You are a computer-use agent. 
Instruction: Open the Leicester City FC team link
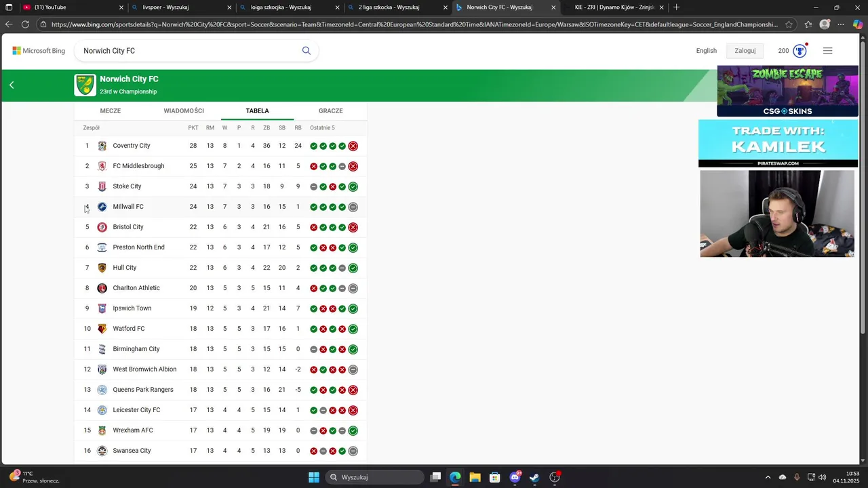[136, 410]
